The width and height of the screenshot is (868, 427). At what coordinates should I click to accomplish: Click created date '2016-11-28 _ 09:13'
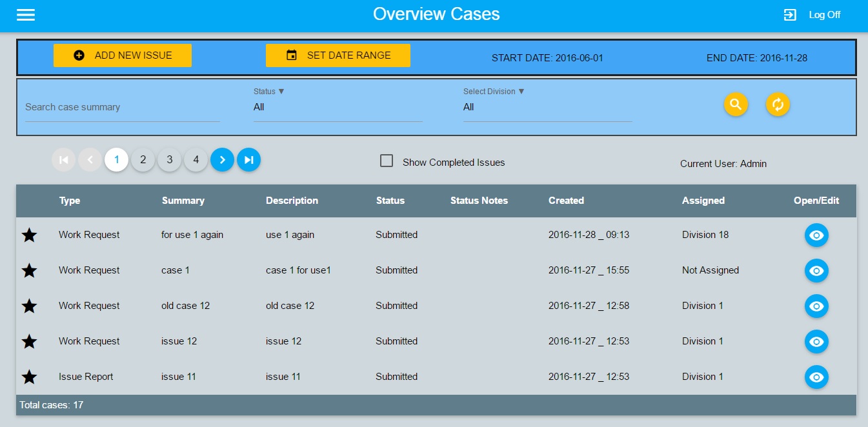589,235
